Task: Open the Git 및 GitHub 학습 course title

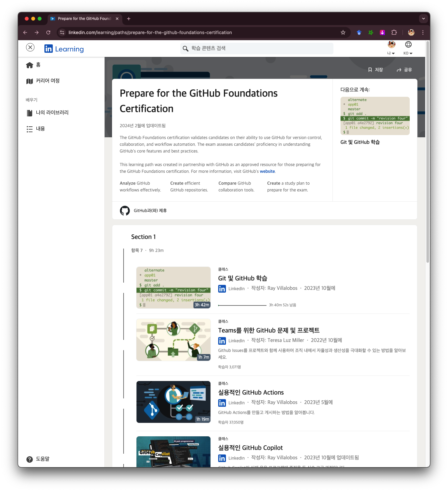Action: click(243, 278)
